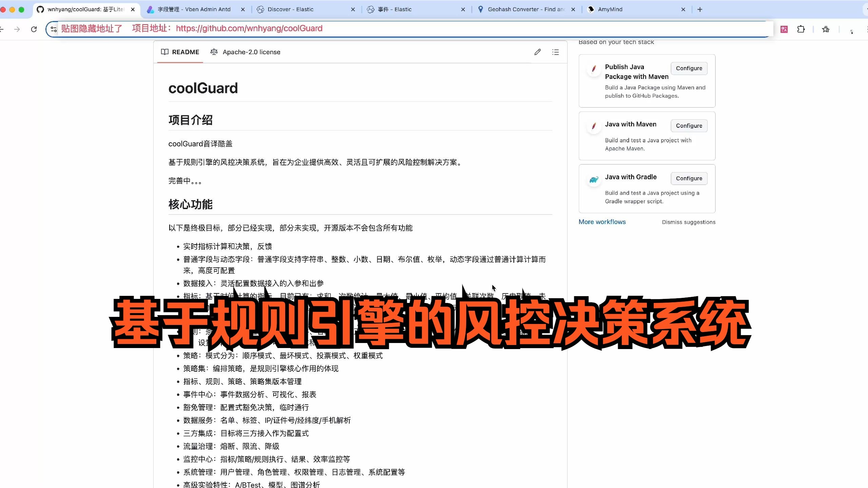Screen dimensions: 868x488
Task: Click the bullet starting with '数据接入'
Action: (x=254, y=284)
